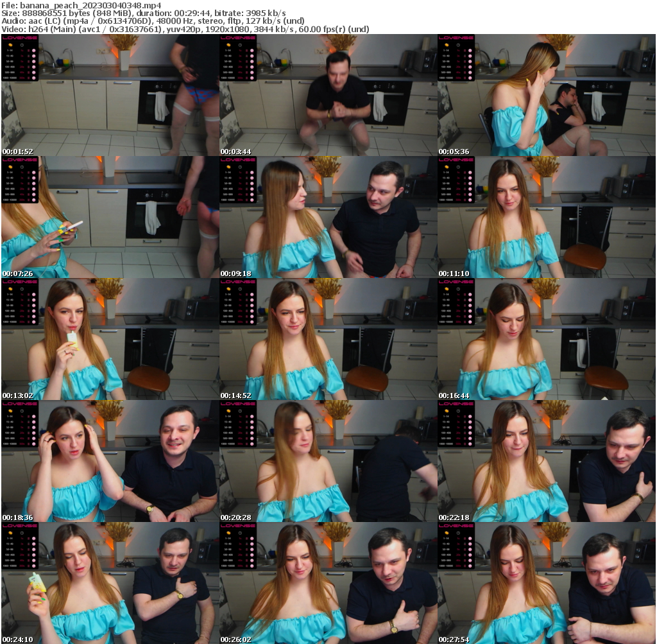
Task: Open the frame labeled 00:22:18
Action: [546, 461]
